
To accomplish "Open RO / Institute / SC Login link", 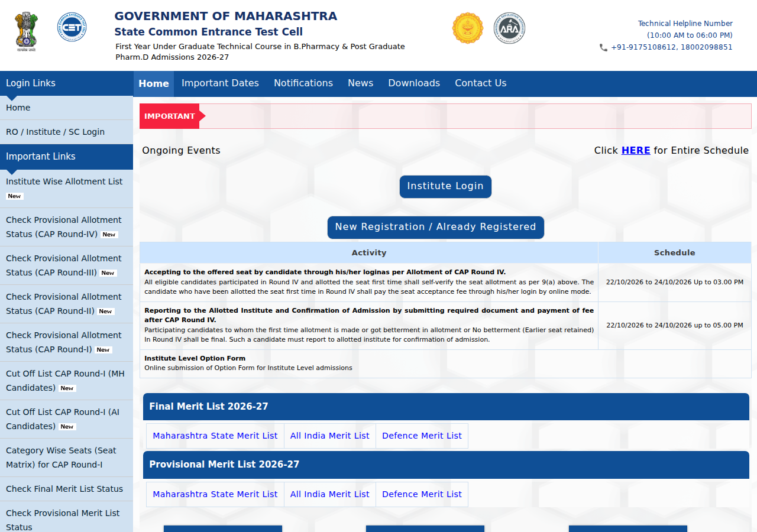I will 66,132.
